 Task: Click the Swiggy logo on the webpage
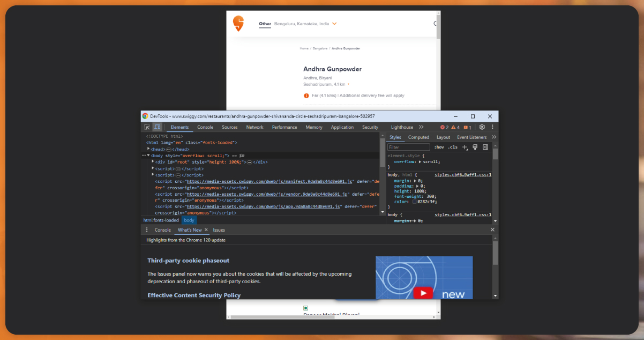pos(238,24)
